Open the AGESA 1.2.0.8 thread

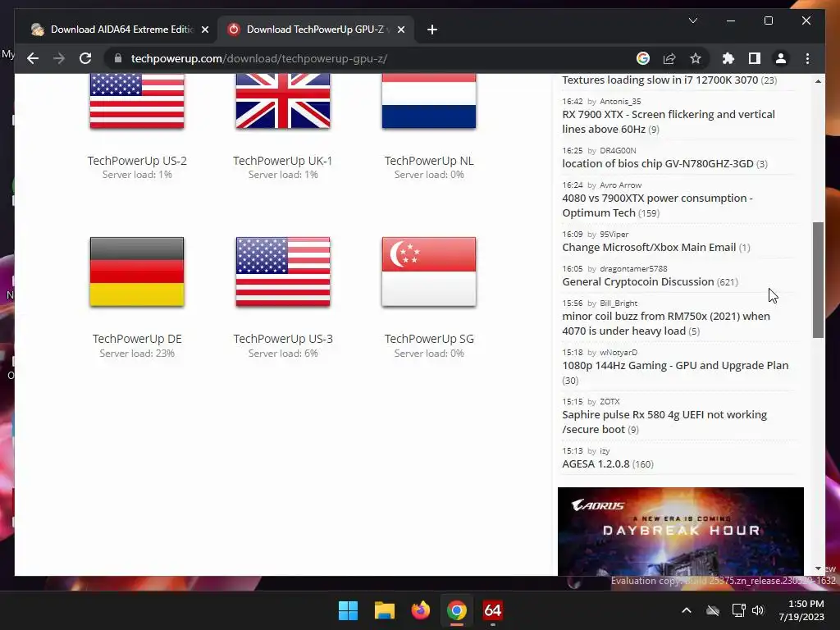596,464
